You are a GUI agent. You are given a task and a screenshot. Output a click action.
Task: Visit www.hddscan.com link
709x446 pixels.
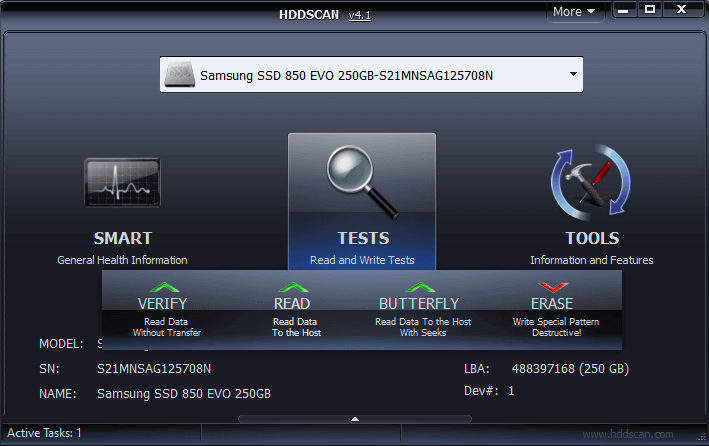click(628, 434)
